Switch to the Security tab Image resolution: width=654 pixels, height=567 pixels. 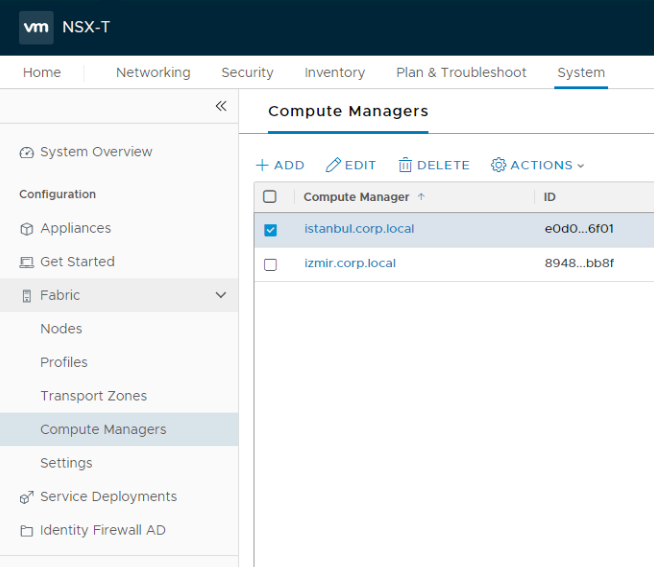pyautogui.click(x=247, y=72)
